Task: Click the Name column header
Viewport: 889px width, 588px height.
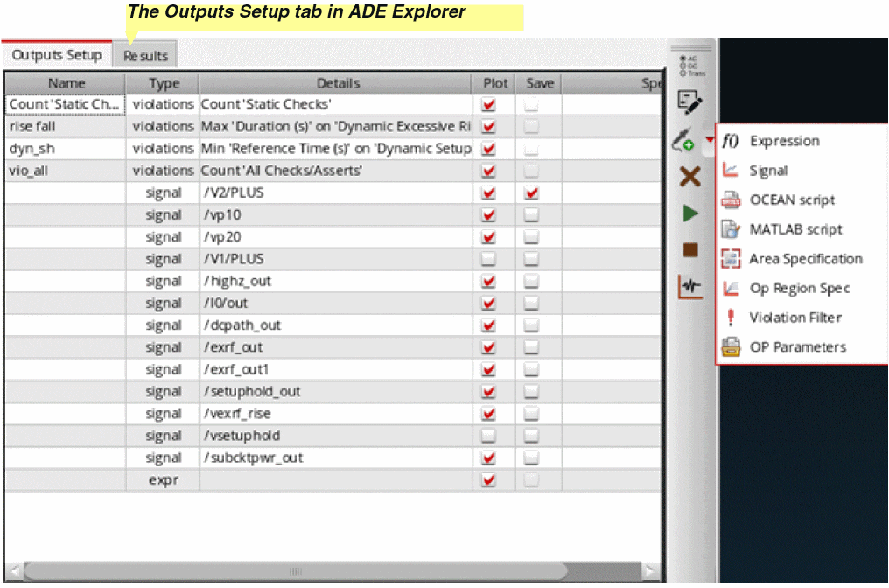Action: [x=66, y=83]
